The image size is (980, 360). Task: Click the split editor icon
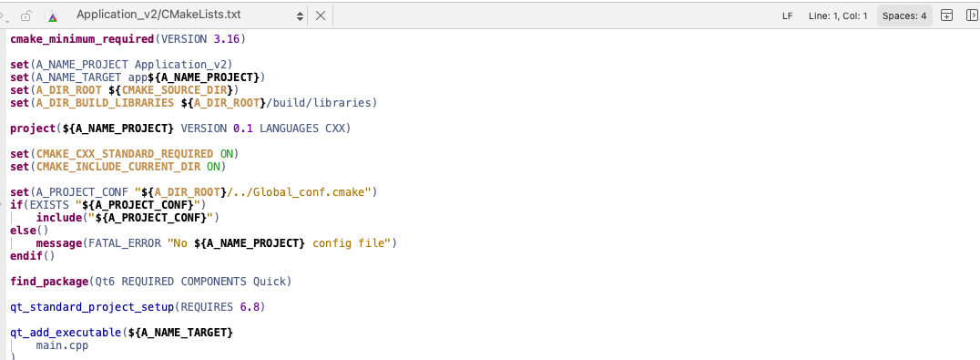[947, 15]
